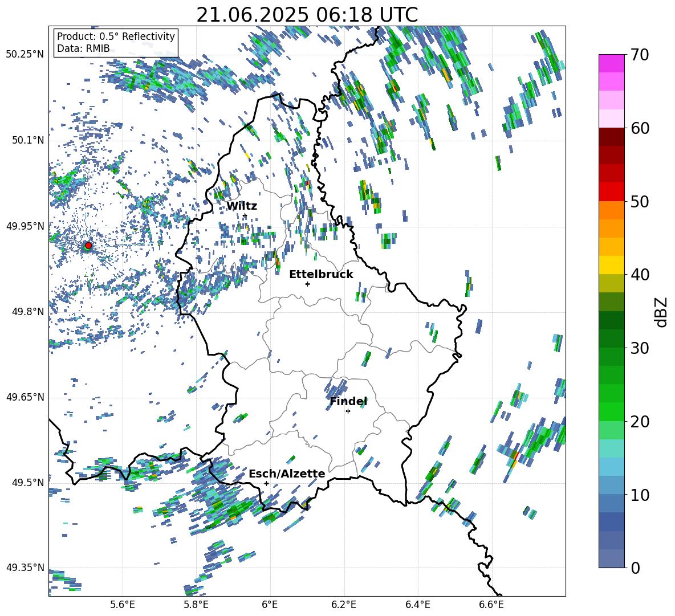Image resolution: width=675 pixels, height=616 pixels.
Task: Click the 49.65°N latitude label
Action: click(25, 397)
